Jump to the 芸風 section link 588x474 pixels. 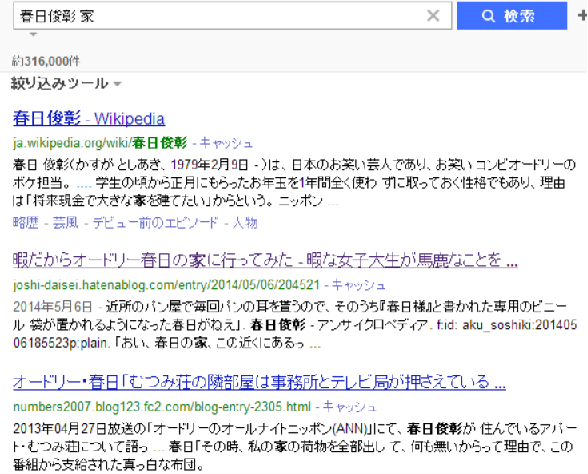[x=65, y=223]
